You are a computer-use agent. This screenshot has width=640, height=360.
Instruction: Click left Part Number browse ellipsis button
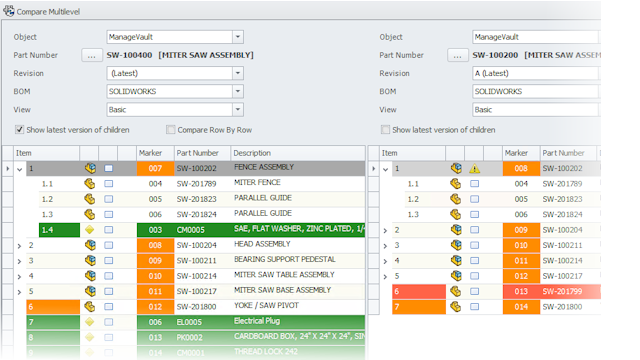(92, 55)
